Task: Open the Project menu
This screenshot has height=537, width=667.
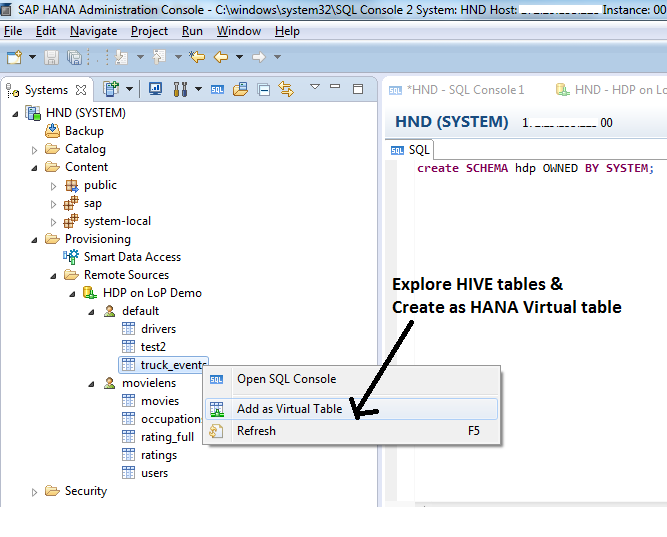Action: (149, 31)
